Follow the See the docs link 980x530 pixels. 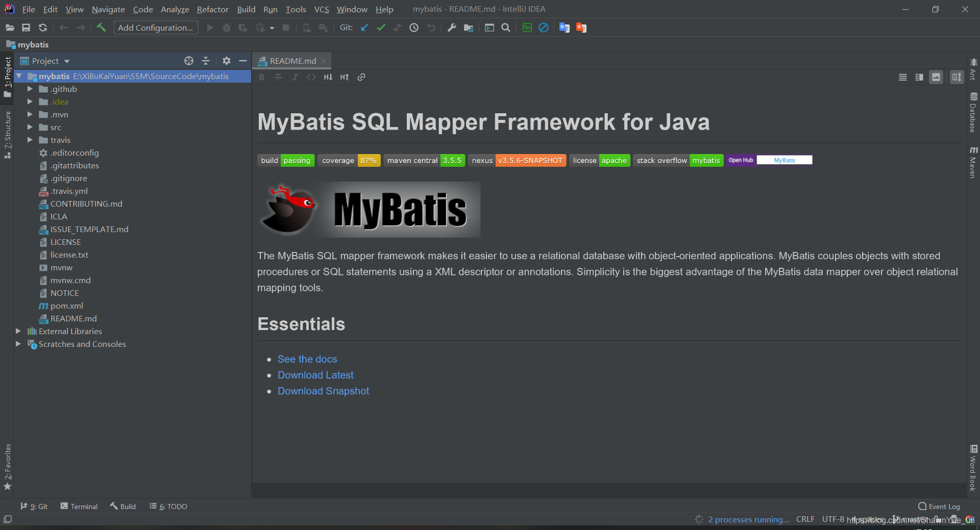tap(307, 359)
